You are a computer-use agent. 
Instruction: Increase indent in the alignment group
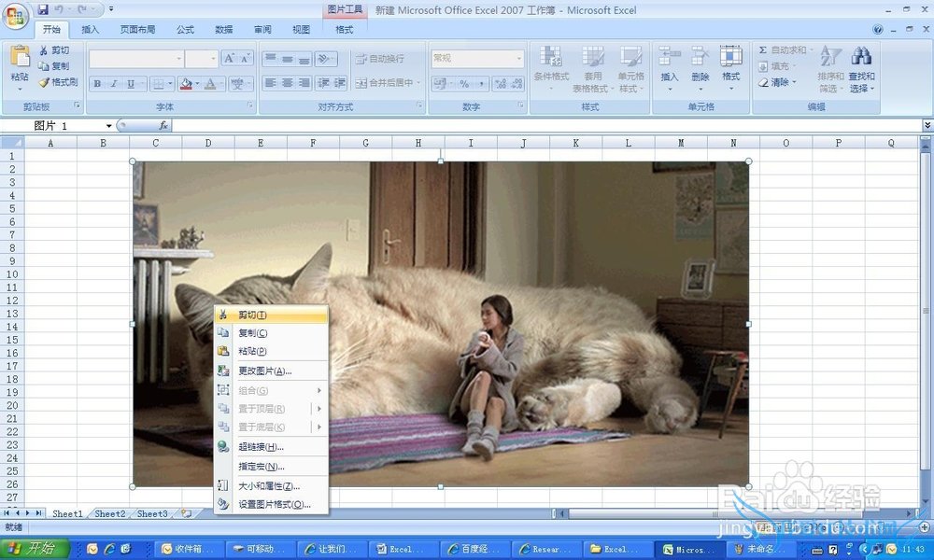(x=340, y=83)
